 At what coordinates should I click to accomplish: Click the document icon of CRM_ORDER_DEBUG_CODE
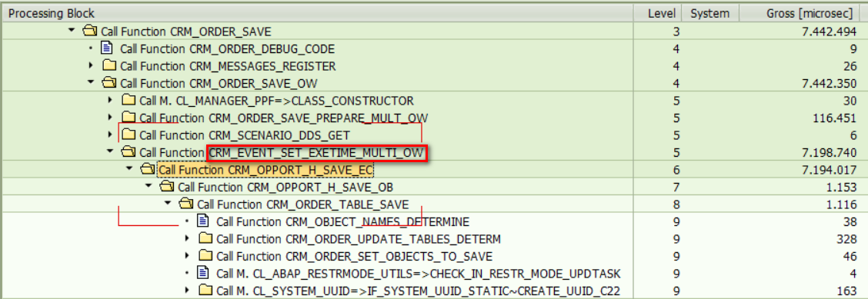pos(107,48)
